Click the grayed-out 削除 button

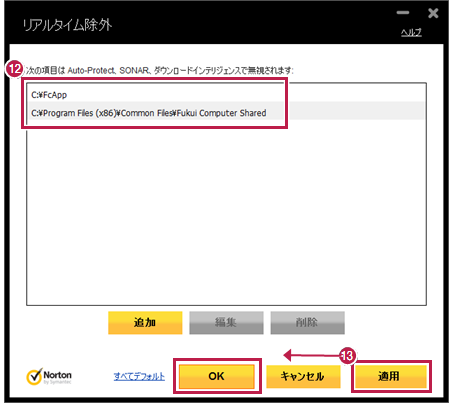(307, 322)
